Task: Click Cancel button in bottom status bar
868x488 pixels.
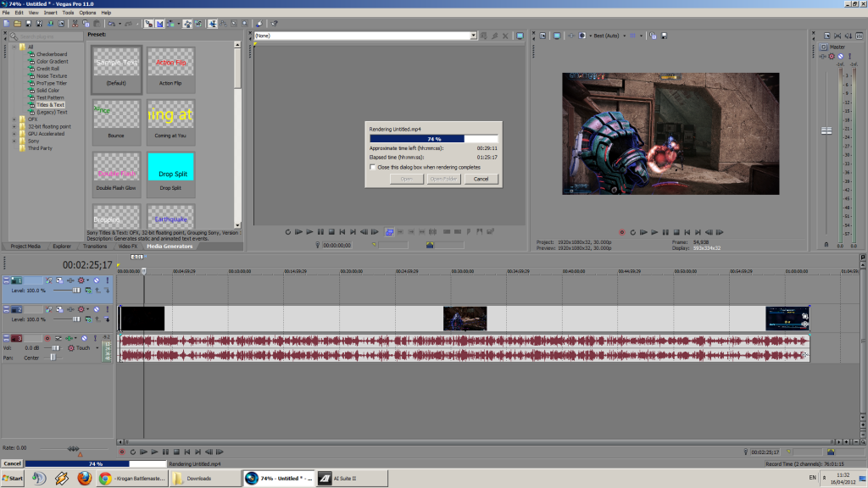Action: pyautogui.click(x=12, y=464)
